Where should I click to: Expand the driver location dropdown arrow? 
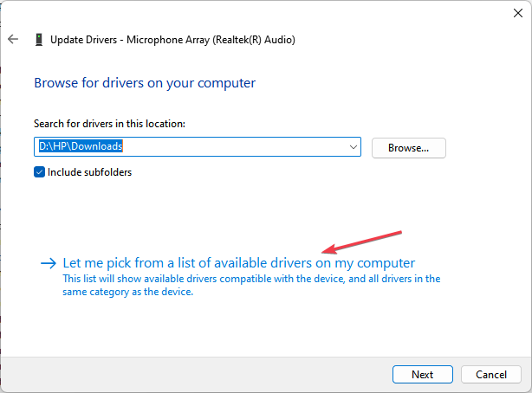click(x=354, y=147)
